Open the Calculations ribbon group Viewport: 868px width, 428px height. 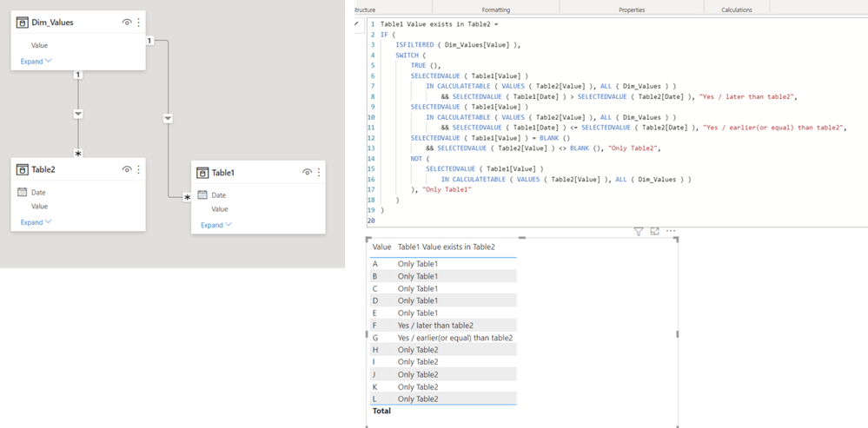[x=737, y=10]
